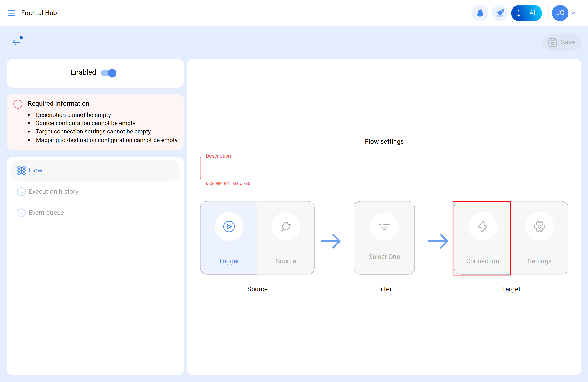
Task: Click the Fracttal Hub title
Action: pos(39,13)
